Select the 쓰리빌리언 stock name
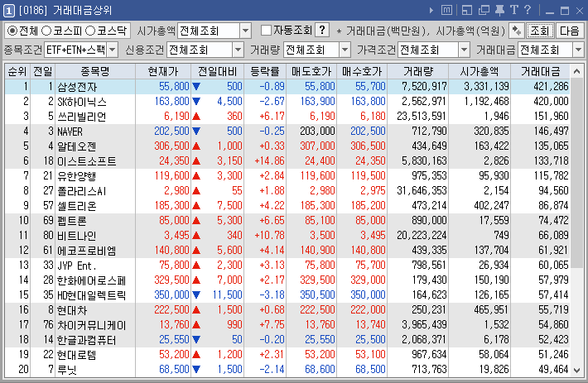The width and height of the screenshot is (588, 383). tap(81, 117)
